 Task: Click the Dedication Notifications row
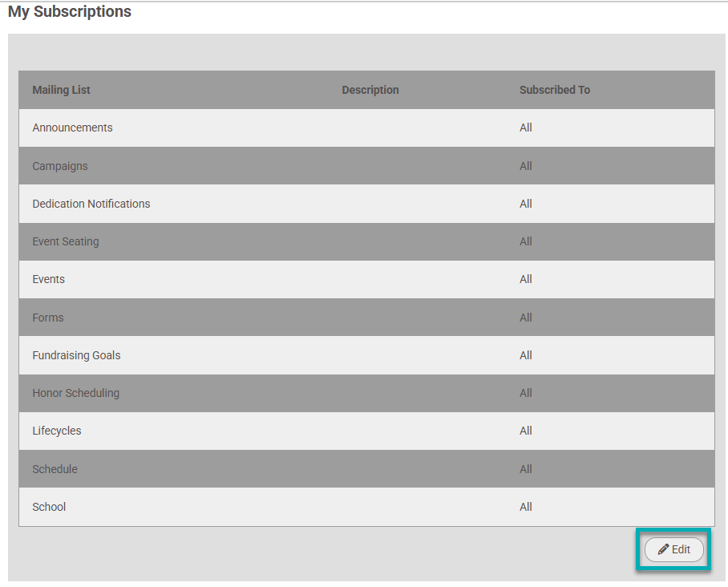(91, 204)
